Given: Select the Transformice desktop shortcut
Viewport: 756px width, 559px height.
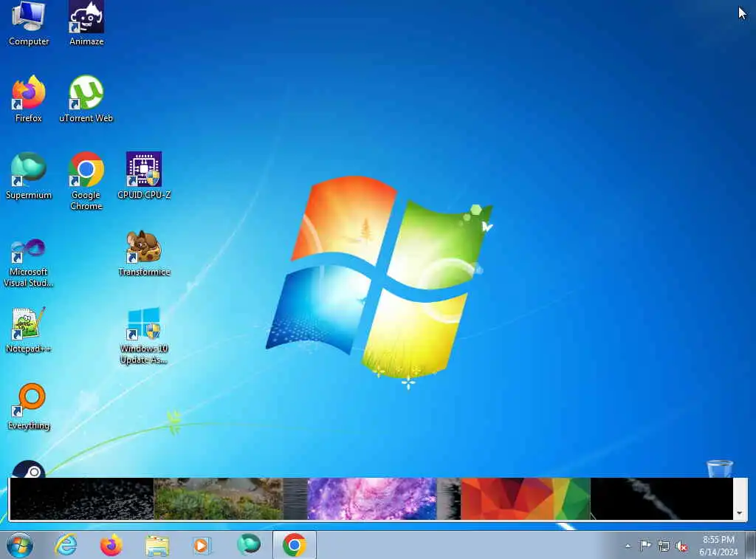Looking at the screenshot, I should pyautogui.click(x=144, y=253).
